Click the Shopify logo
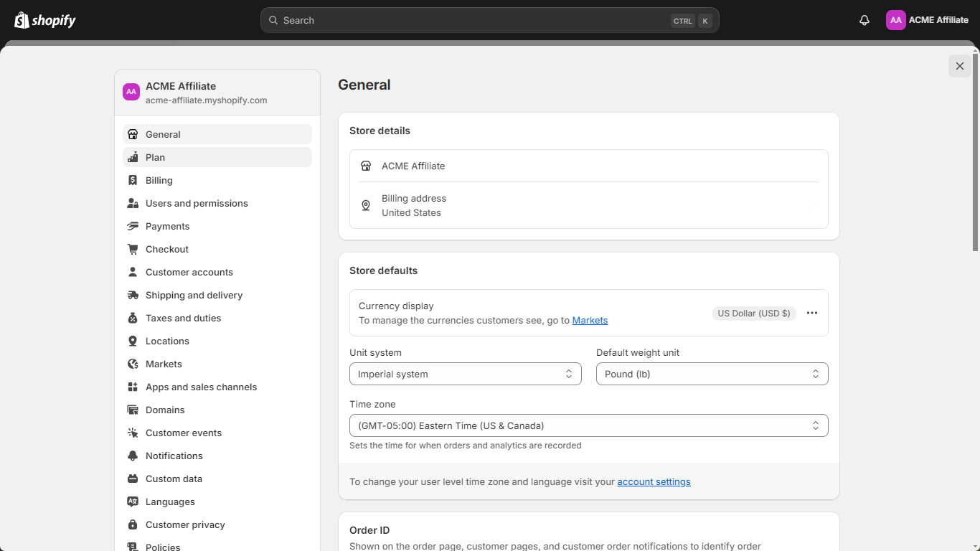 pos(45,20)
